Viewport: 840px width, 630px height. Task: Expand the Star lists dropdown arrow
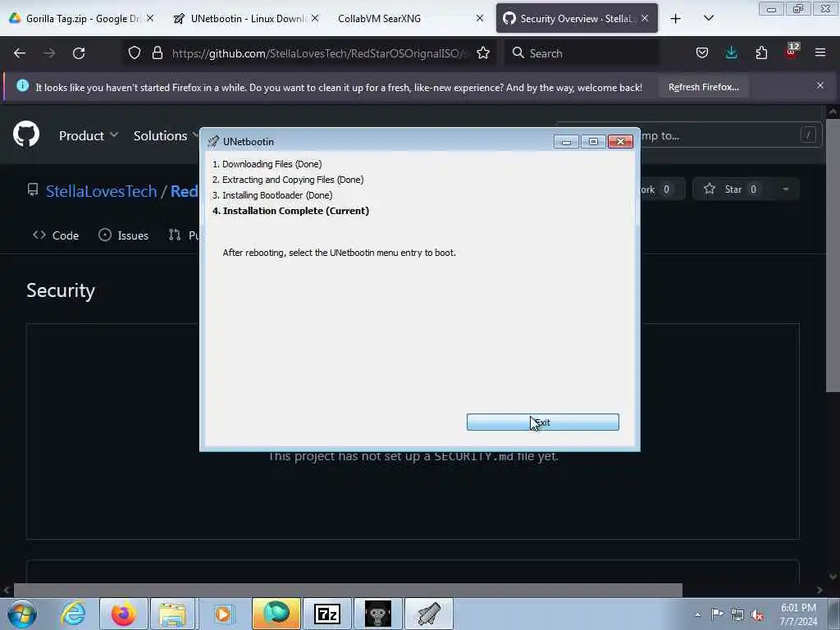(786, 189)
